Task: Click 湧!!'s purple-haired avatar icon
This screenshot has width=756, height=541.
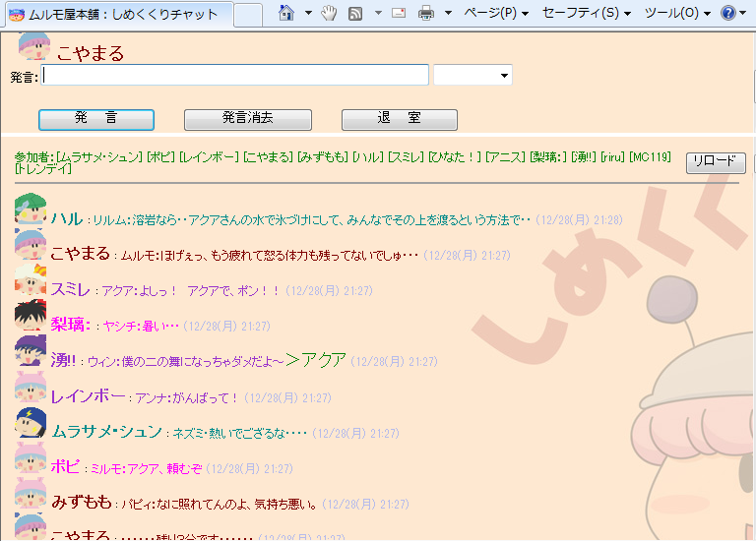Action: click(x=31, y=350)
